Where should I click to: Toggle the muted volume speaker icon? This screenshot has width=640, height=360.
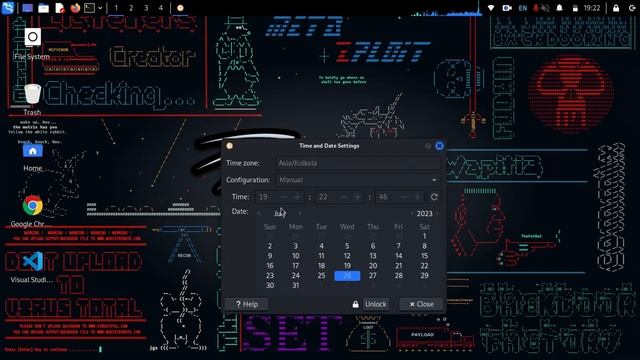(x=545, y=8)
